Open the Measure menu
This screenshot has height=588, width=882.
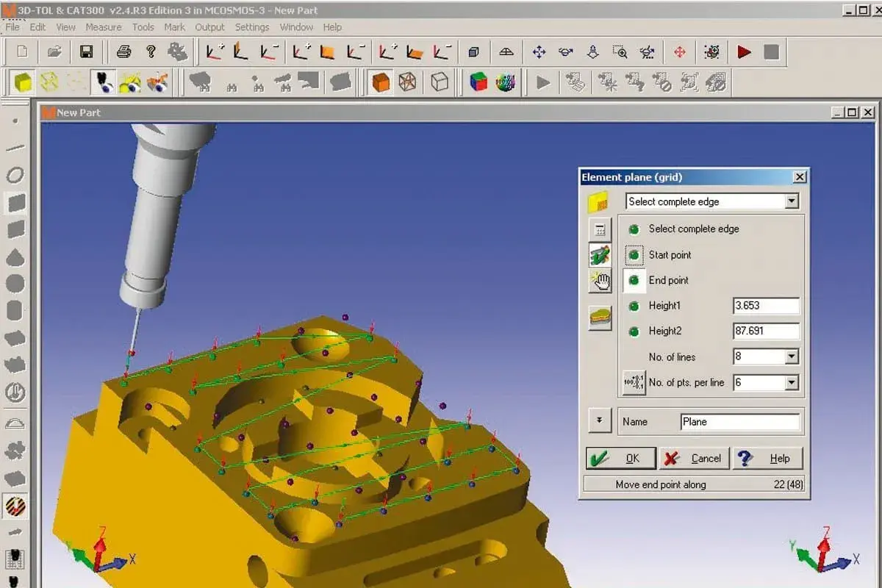pos(103,27)
